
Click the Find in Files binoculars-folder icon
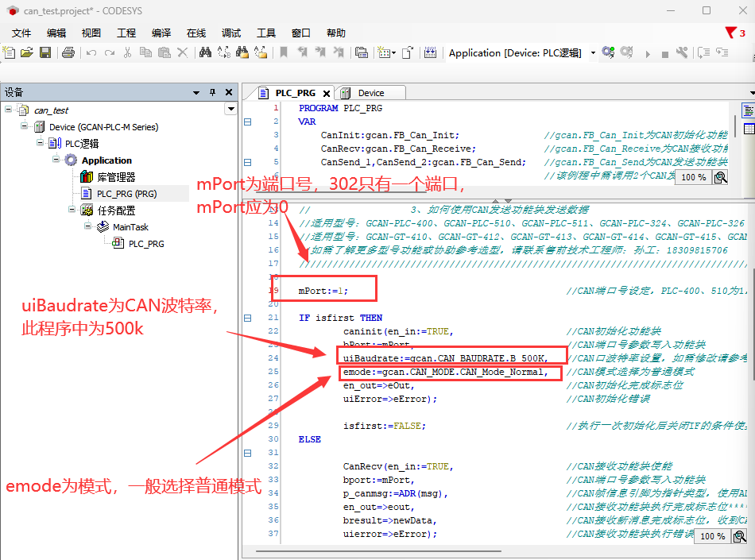pyautogui.click(x=242, y=52)
